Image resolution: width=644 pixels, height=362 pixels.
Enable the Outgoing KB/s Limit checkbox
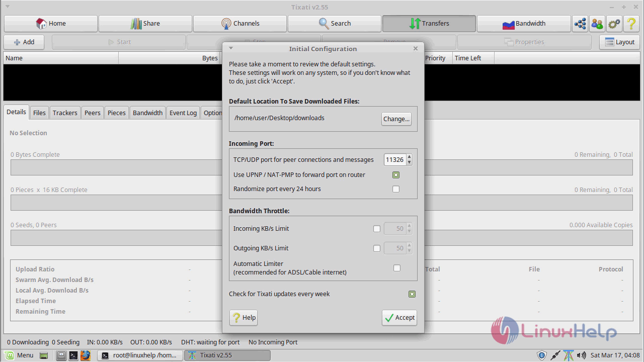point(377,248)
